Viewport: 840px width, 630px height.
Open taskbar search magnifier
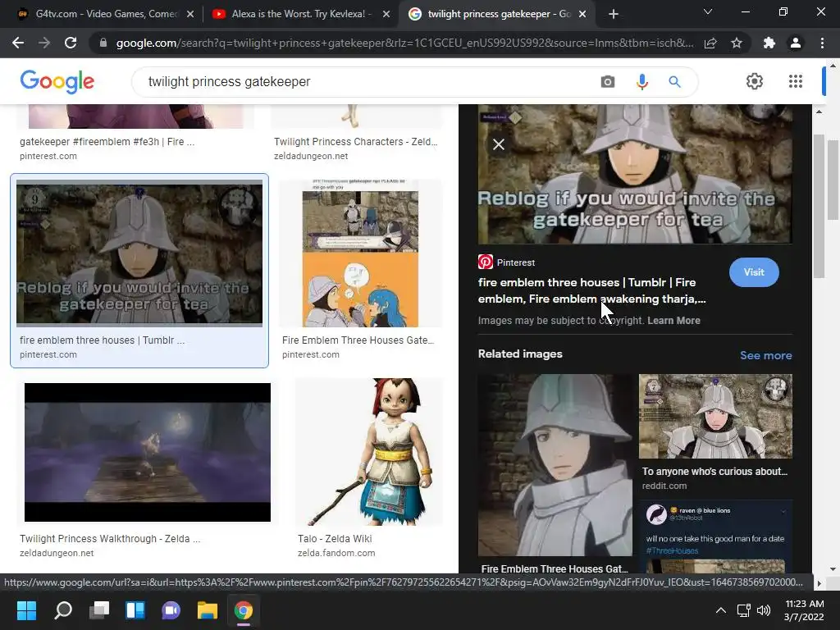63,610
